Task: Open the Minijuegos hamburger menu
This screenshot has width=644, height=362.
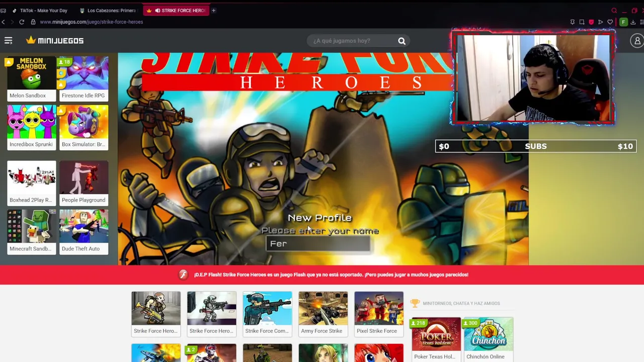Action: (x=8, y=41)
